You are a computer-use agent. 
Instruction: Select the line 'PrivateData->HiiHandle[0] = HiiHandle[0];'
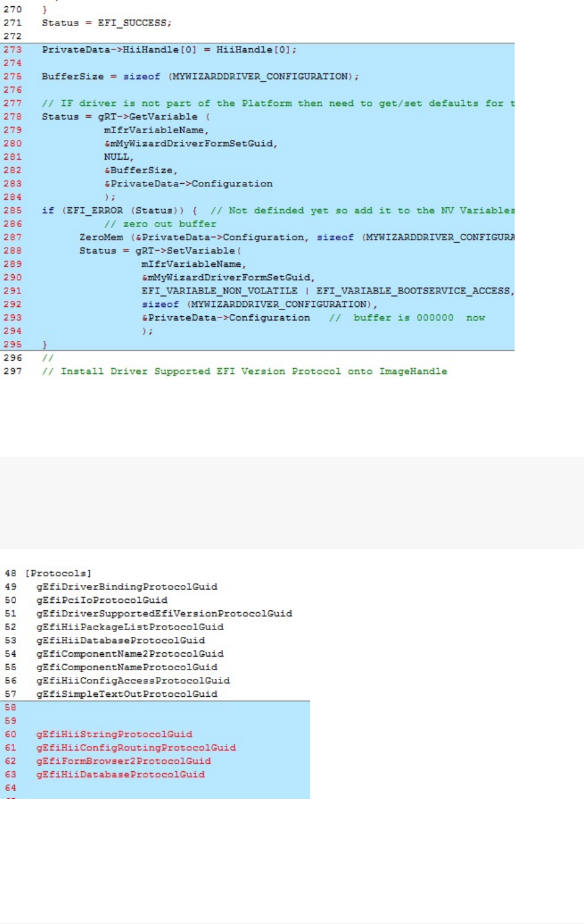[169, 50]
